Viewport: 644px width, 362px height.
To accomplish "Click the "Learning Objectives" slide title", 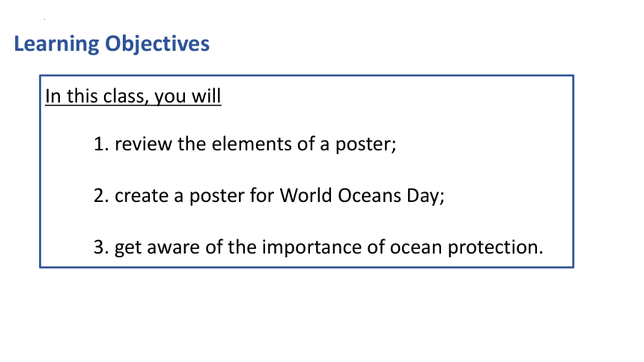I will pyautogui.click(x=112, y=44).
